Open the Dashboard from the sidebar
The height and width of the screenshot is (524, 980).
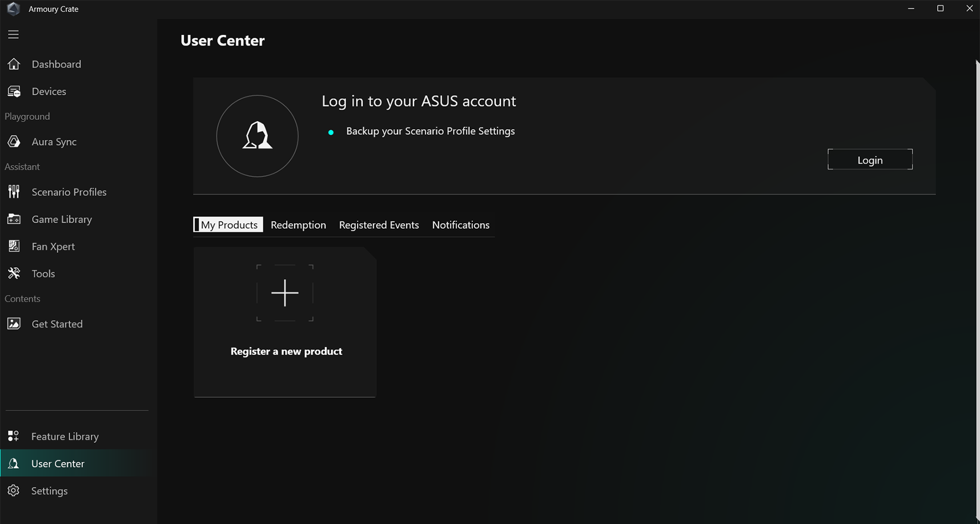(56, 64)
